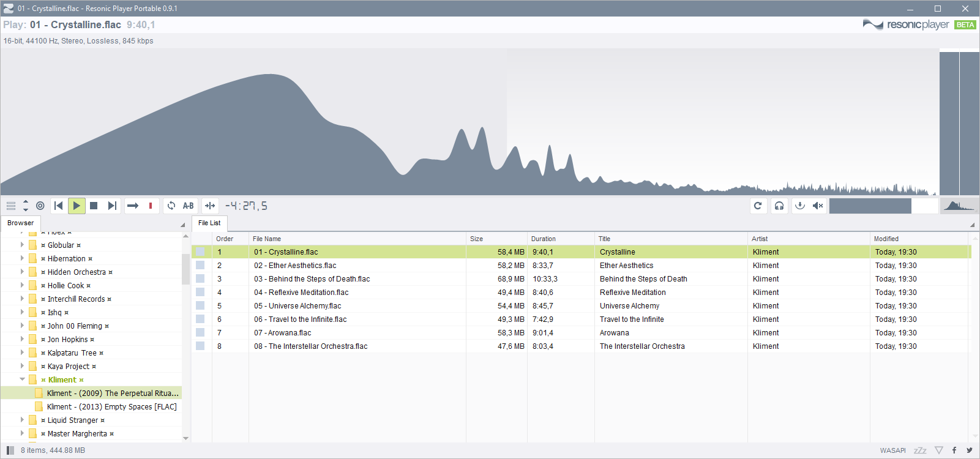The image size is (980, 459).
Task: Click the green Play button
Action: tap(77, 206)
